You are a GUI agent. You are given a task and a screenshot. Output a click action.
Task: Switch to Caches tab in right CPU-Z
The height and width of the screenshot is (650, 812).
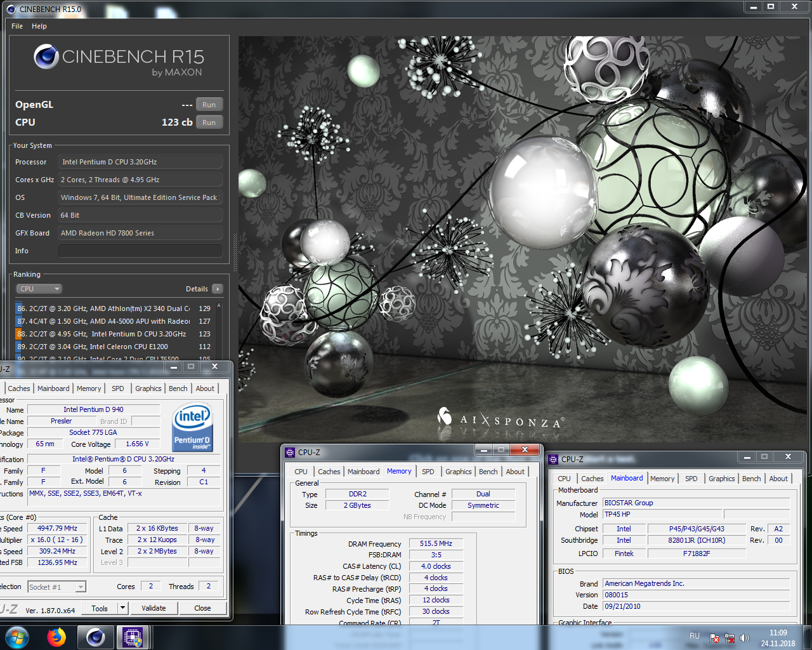pos(593,479)
